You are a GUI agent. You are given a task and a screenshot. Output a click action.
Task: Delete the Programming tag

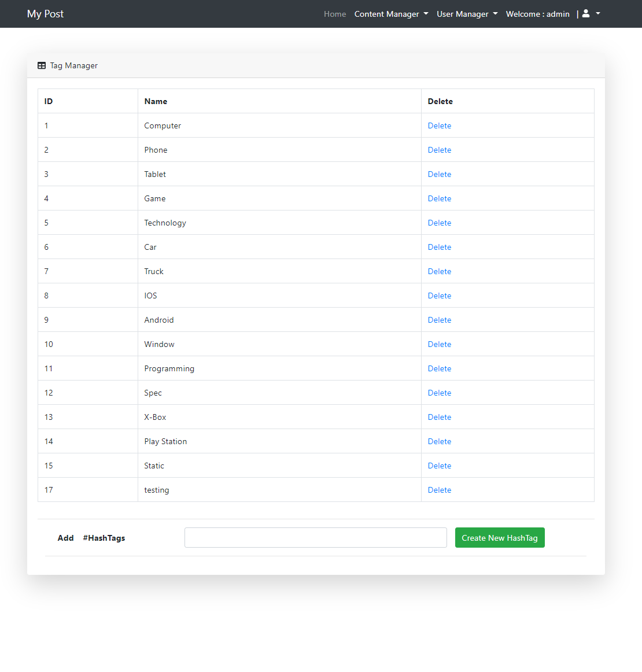pos(440,368)
